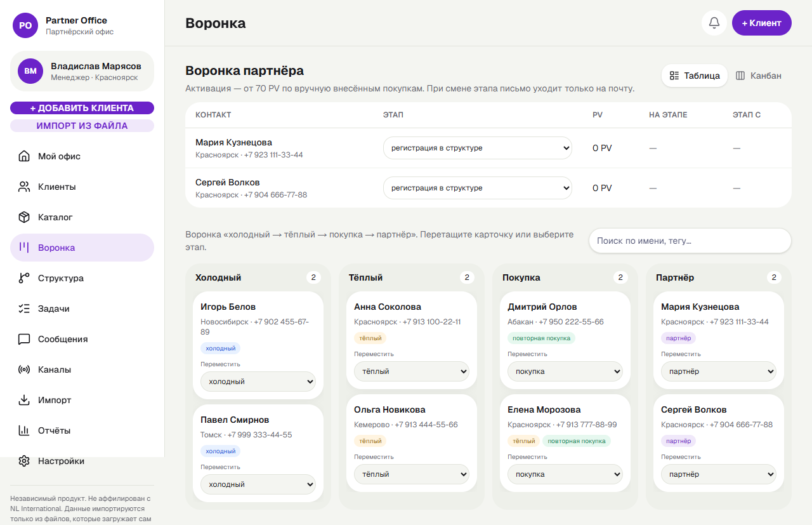Image resolution: width=812 pixels, height=525 pixels.
Task: Switch view to Канбан
Action: [x=758, y=76]
